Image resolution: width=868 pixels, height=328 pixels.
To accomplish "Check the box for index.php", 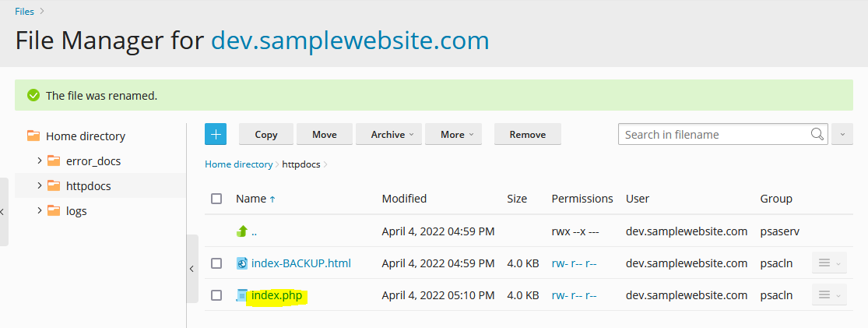I will coord(216,295).
